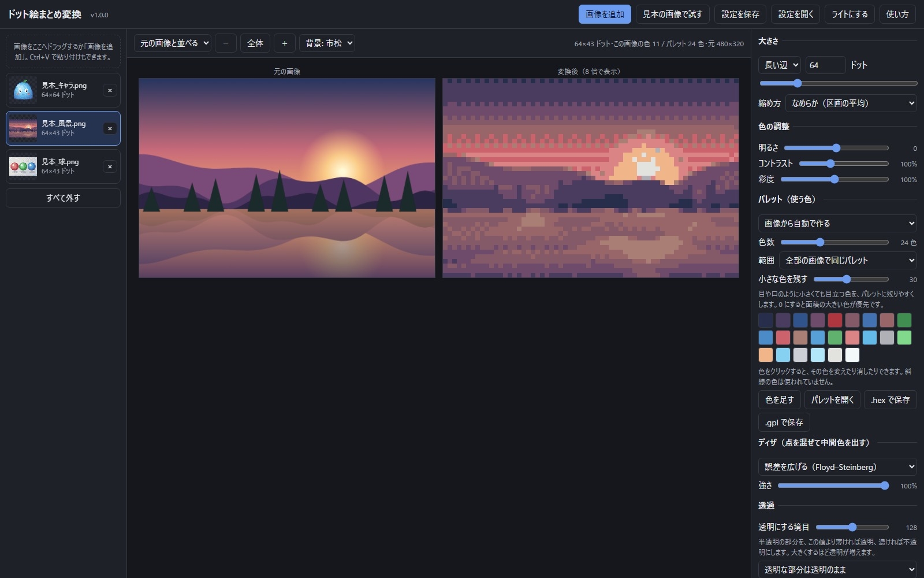The image size is (924, 578).
Task: Click the minus zoom-out button
Action: (x=226, y=43)
